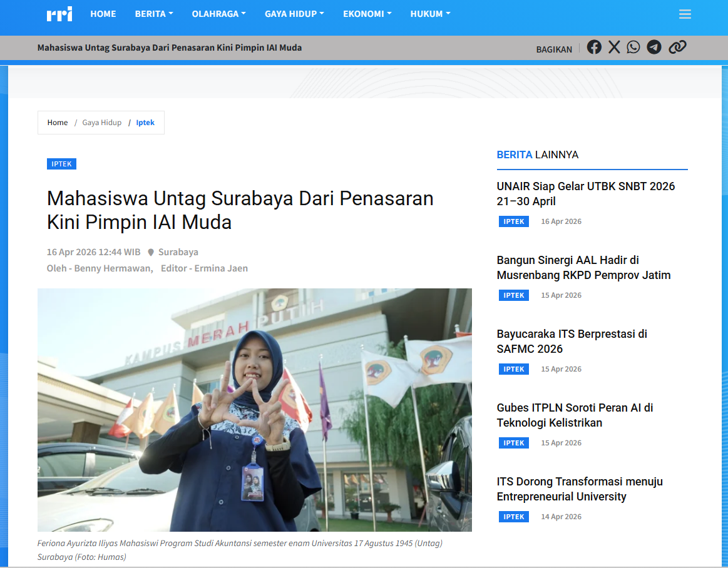Select Iptek in the breadcrumb trail
This screenshot has width=728, height=568.
(x=145, y=122)
